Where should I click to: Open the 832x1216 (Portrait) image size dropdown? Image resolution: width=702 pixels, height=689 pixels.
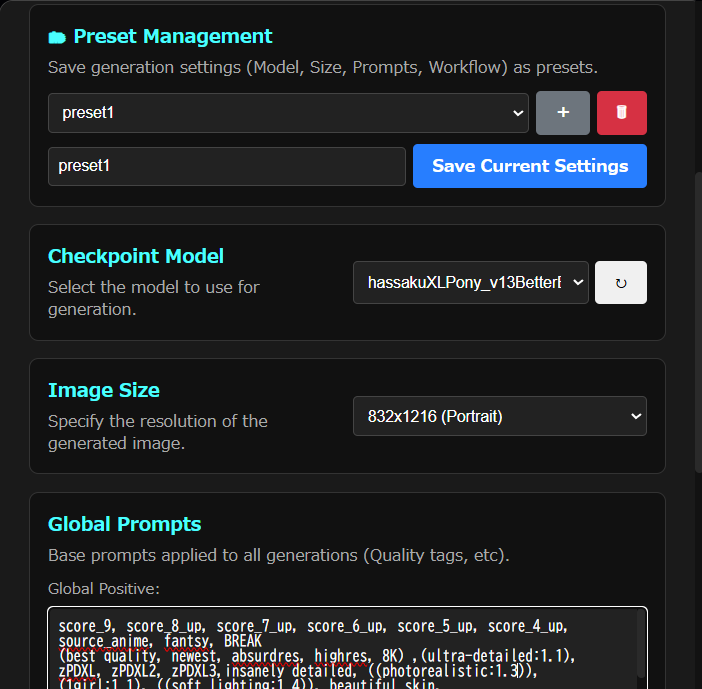(x=500, y=416)
